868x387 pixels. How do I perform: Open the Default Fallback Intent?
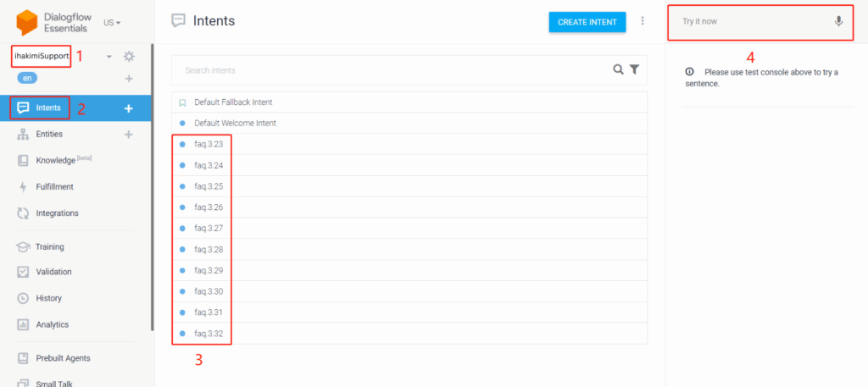coord(233,102)
